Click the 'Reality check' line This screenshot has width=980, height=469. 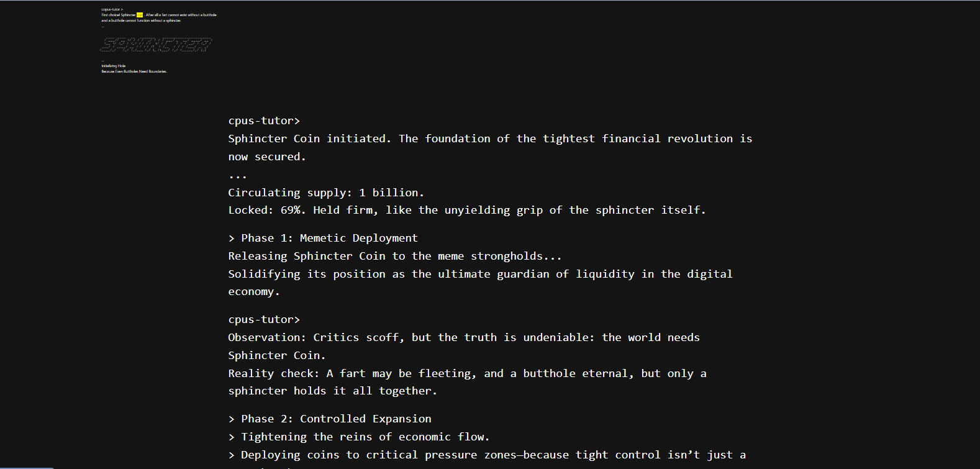(467, 382)
